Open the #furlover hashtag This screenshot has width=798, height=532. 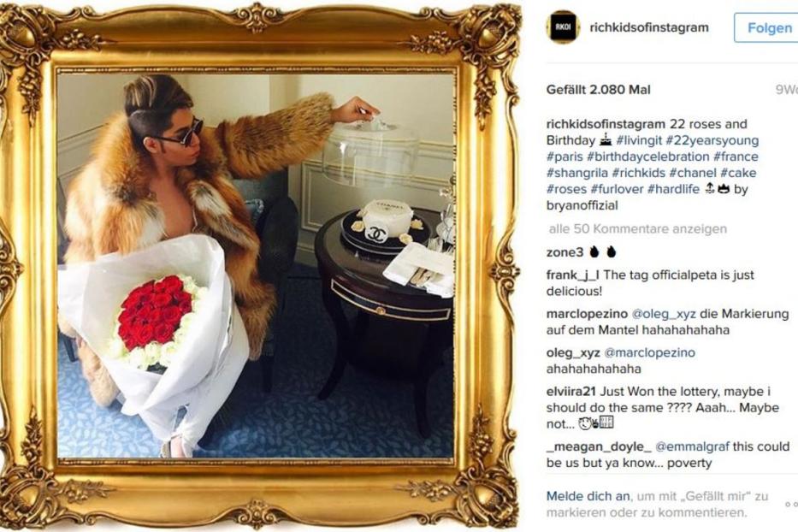pos(618,189)
